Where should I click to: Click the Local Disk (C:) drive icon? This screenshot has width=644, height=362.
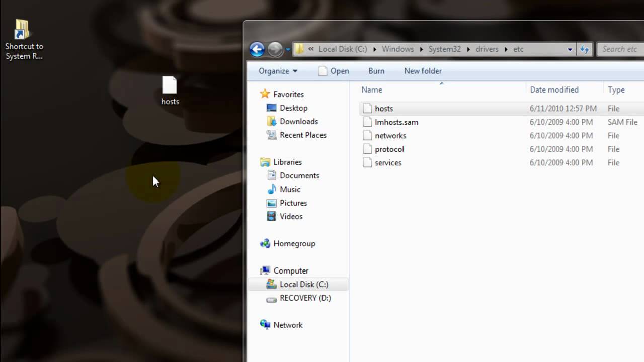click(x=271, y=284)
